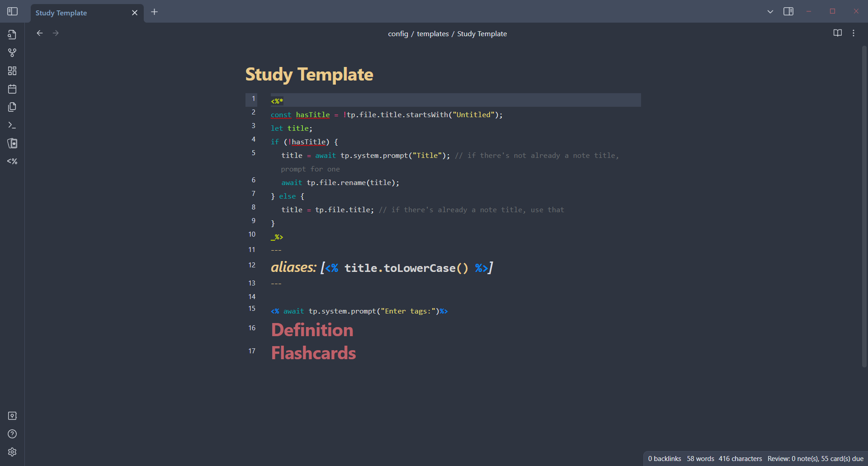
Task: Open the command palette icon
Action: [12, 125]
